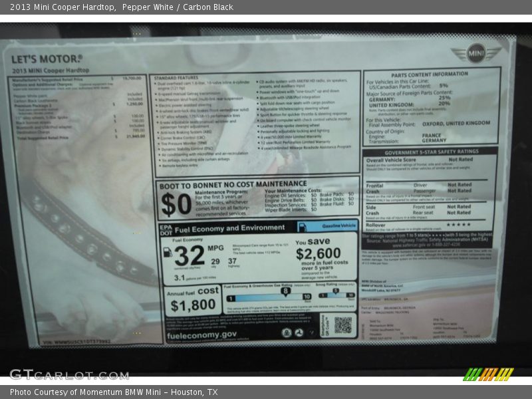
Task: Click the page title '2013 Mini Cooper Hardtop, Pepper White / Carbon Black'
Action: (122, 7)
